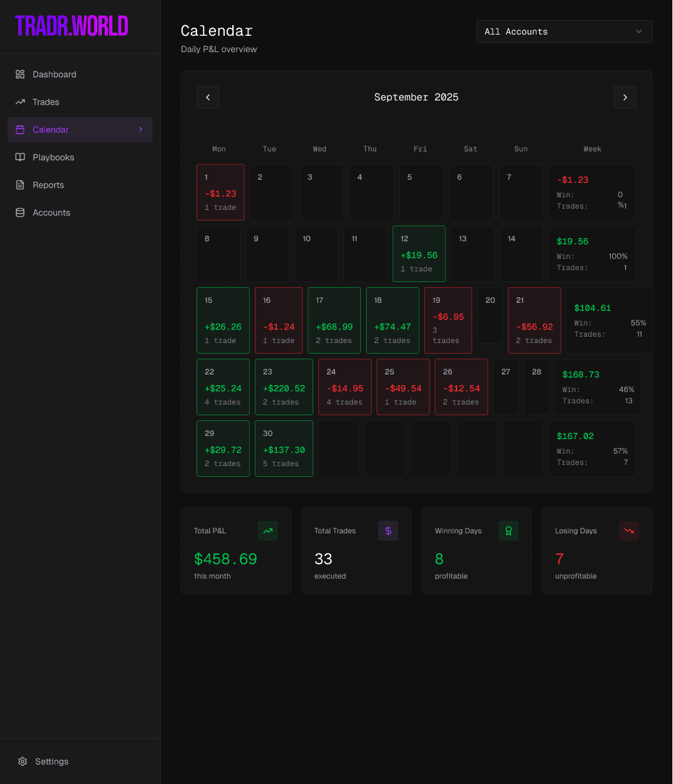Click the Winning Days medal icon
673x784 pixels.
tap(509, 531)
